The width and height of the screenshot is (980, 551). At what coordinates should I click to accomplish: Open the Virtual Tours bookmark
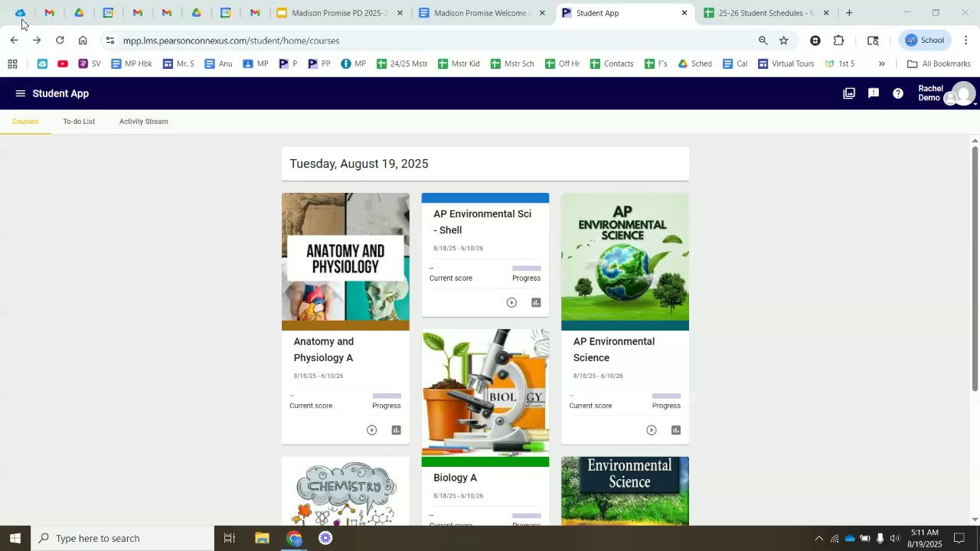786,64
